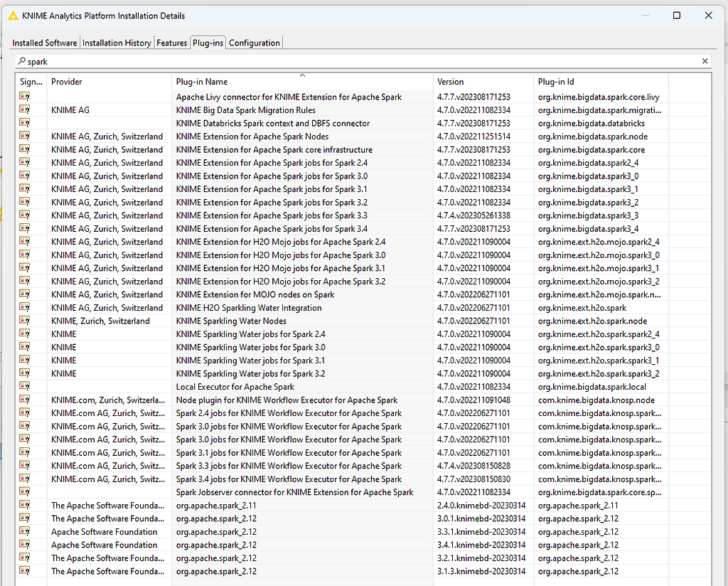Click the Sign... column header
728x586 pixels.
[x=31, y=81]
